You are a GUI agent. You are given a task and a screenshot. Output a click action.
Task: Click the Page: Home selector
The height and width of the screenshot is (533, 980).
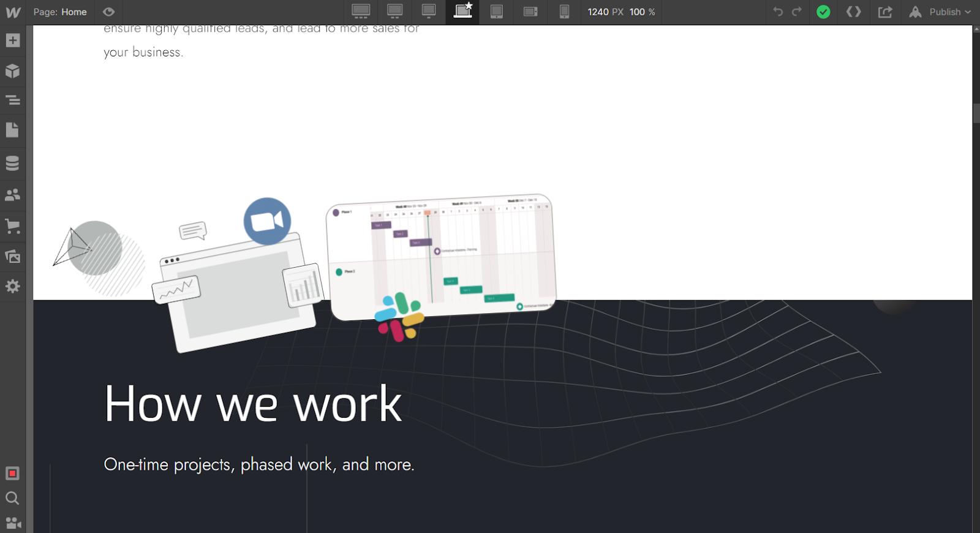point(60,12)
